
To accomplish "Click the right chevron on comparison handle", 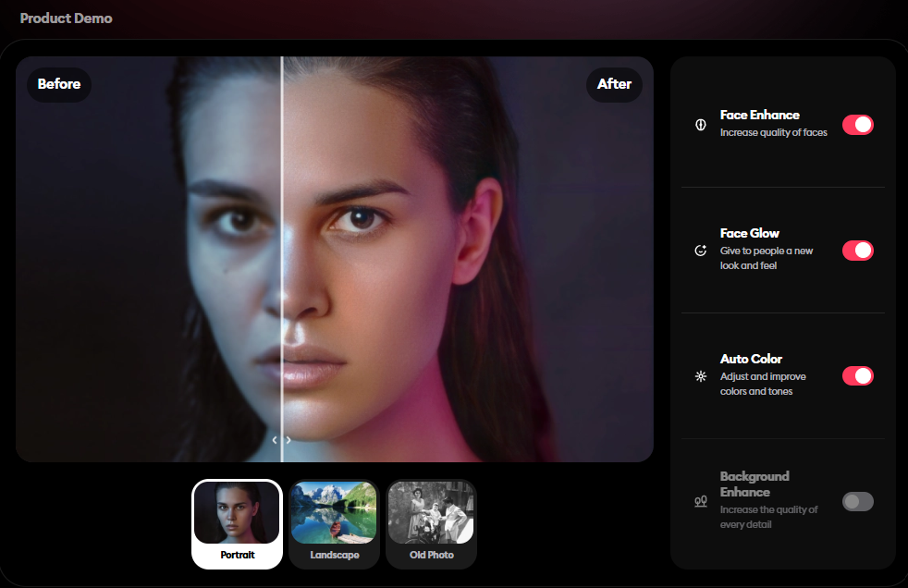I will 288,440.
